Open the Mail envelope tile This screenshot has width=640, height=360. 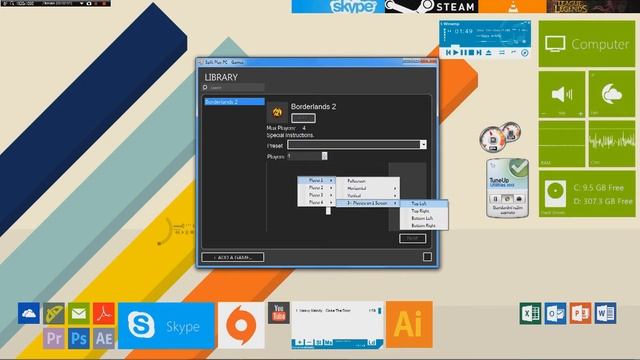point(79,313)
